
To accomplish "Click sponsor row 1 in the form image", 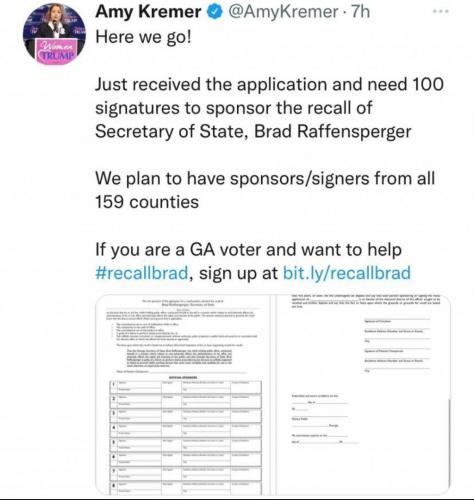I will coord(186,386).
